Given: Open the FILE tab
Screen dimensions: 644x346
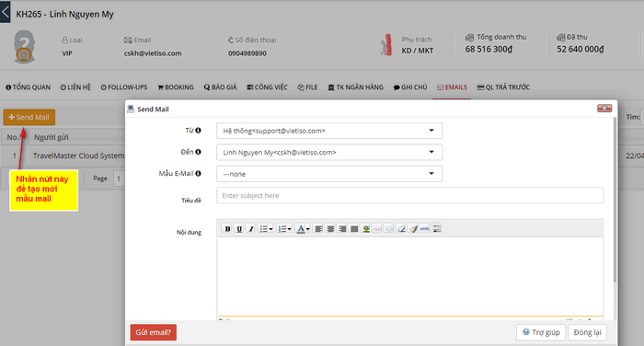Looking at the screenshot, I should click(x=307, y=87).
